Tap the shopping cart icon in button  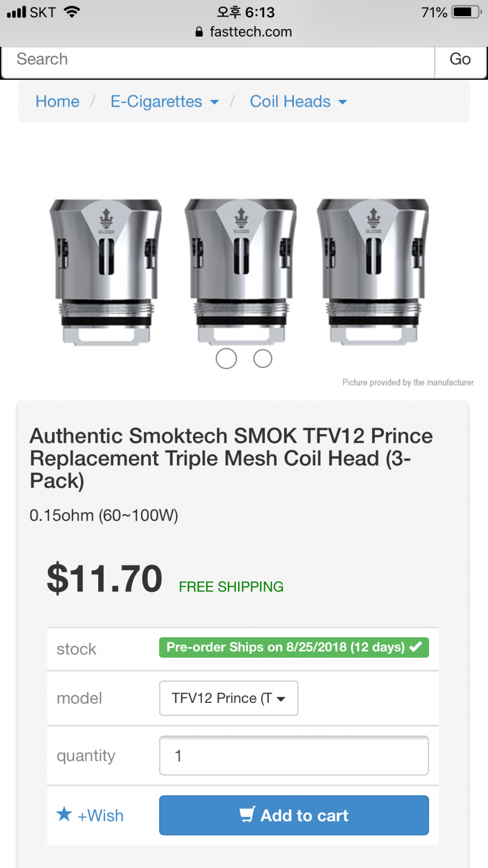point(247,814)
